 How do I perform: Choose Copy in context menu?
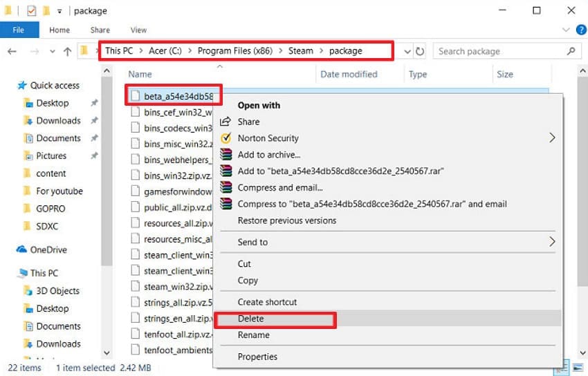[x=248, y=281]
